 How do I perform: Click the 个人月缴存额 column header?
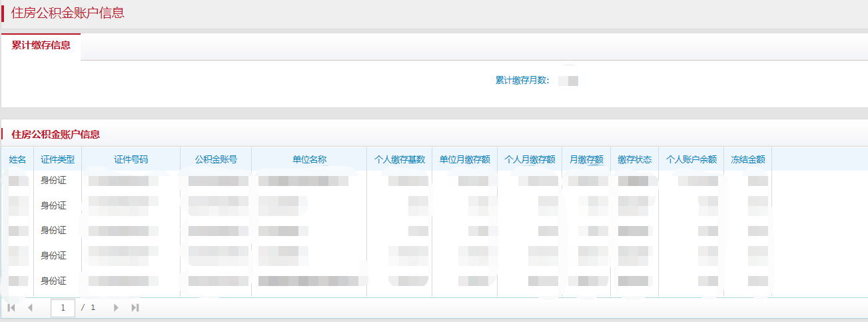(x=530, y=159)
